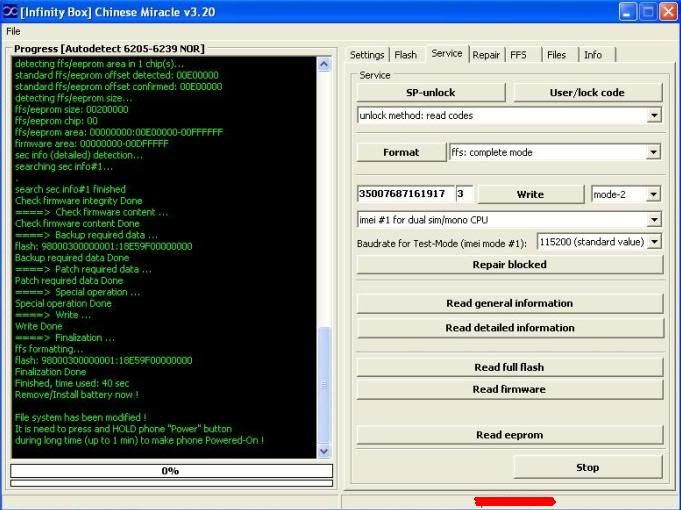Open the File menu
This screenshot has height=510, width=681.
[13, 31]
